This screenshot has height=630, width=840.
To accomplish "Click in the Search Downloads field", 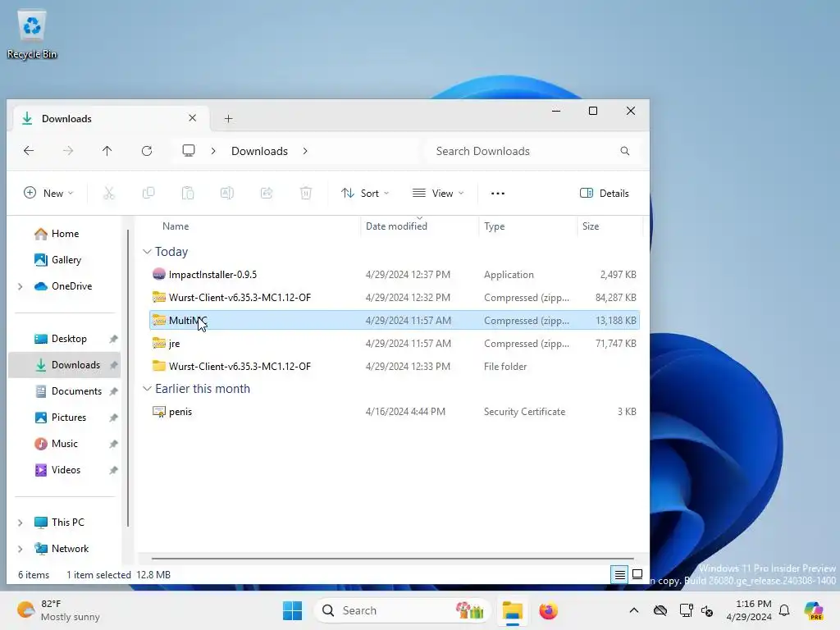I will (x=531, y=151).
